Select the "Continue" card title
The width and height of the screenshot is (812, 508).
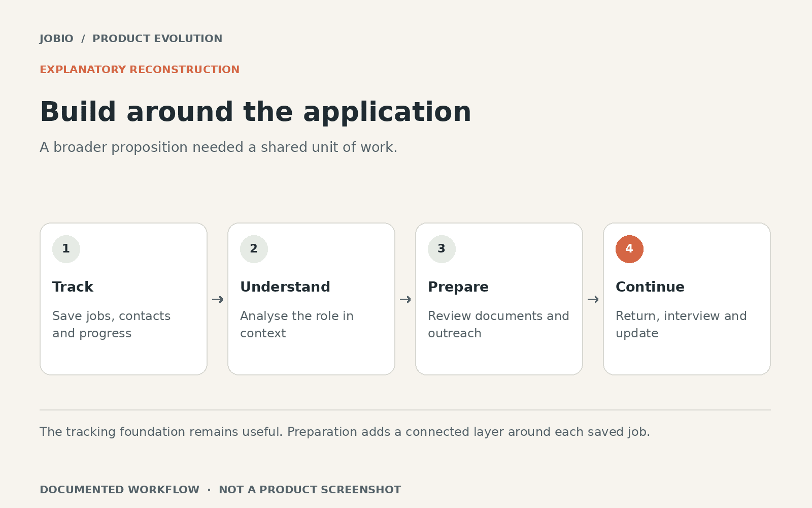click(x=650, y=287)
